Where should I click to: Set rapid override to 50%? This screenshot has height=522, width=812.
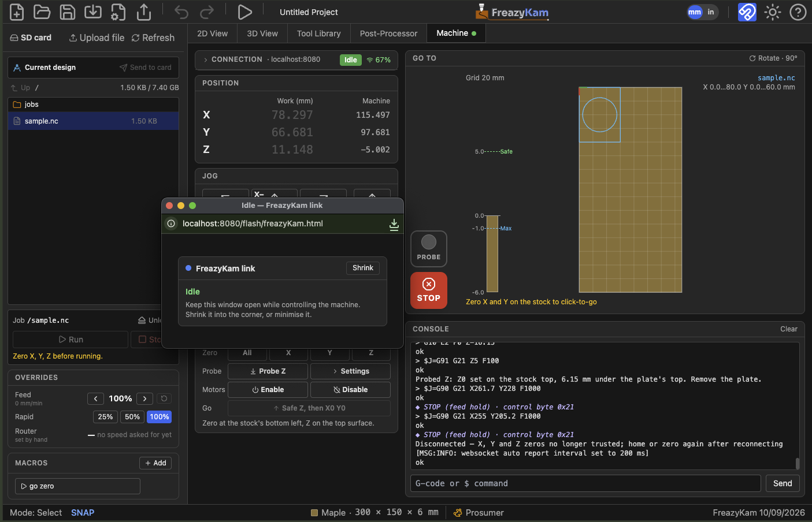coord(132,417)
